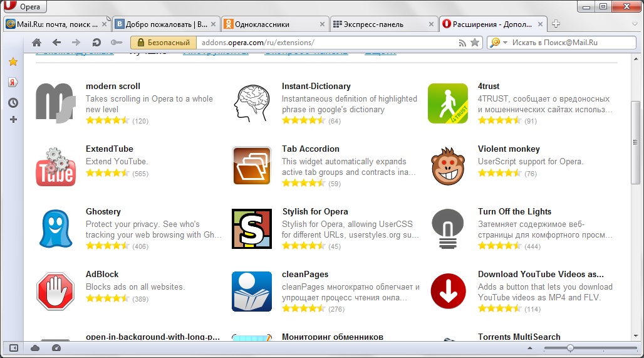Switch to the Экспресс-панель tab
Viewport: 644px width, 358px height.
tap(383, 24)
